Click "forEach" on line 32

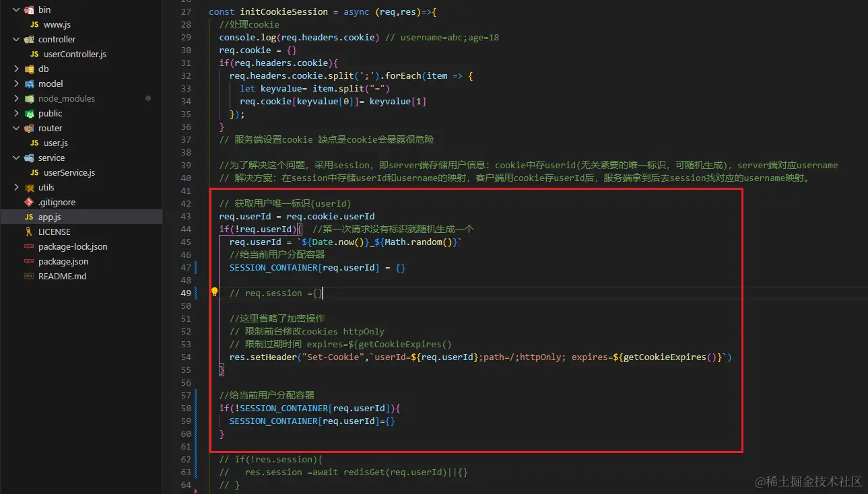[403, 76]
